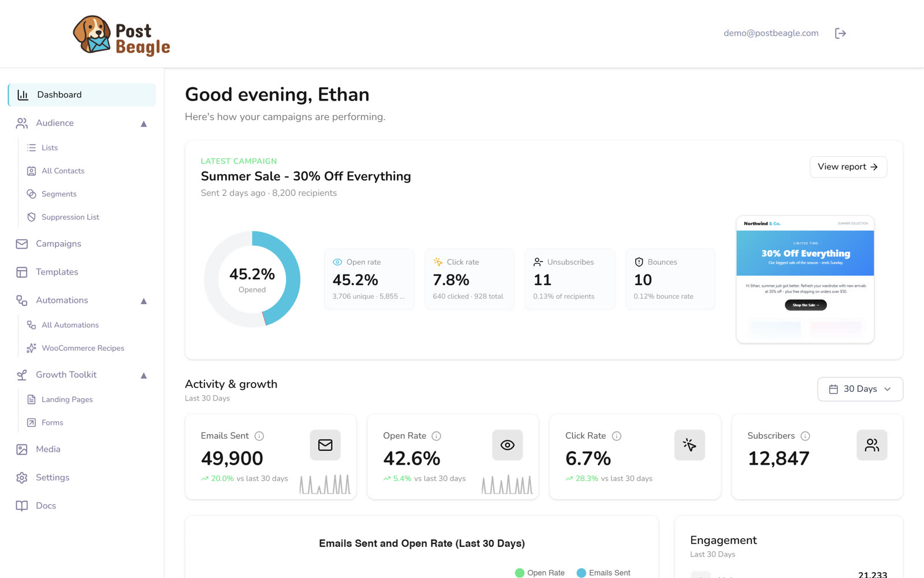Open Forms under Growth Toolkit
Viewport: 924px width, 578px height.
click(x=52, y=423)
